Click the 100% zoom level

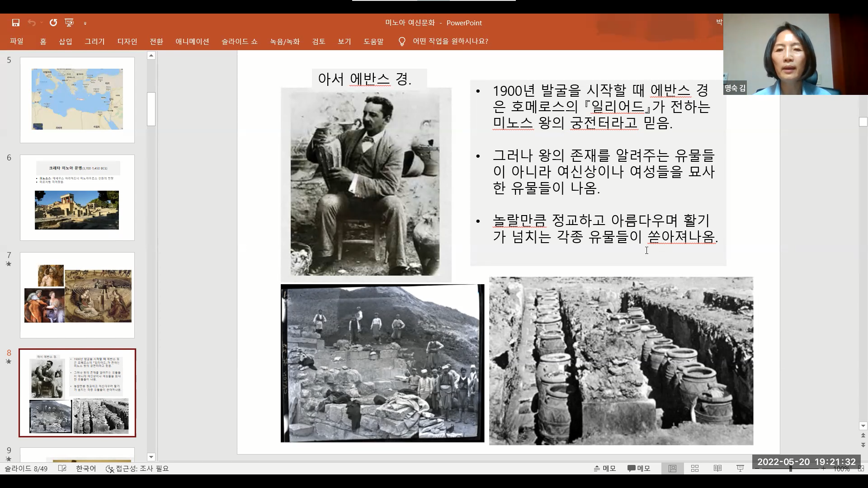(842, 469)
